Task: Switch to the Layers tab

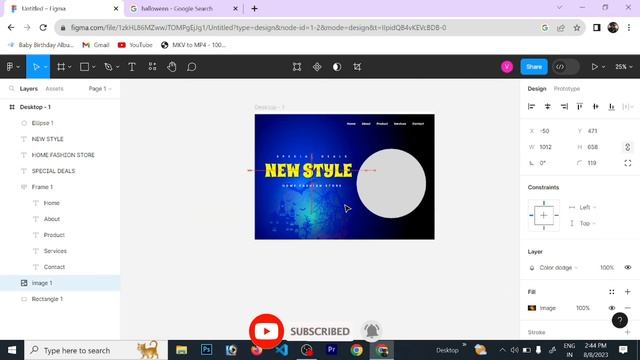Action: 29,89
